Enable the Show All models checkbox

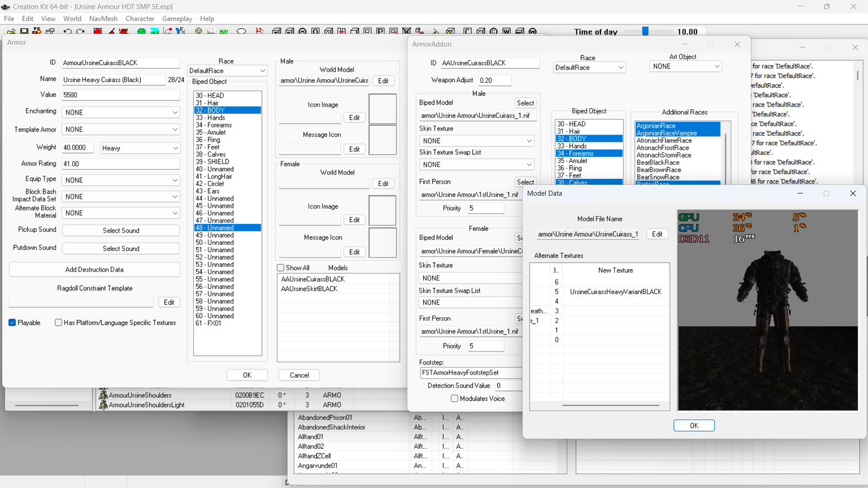pyautogui.click(x=281, y=267)
